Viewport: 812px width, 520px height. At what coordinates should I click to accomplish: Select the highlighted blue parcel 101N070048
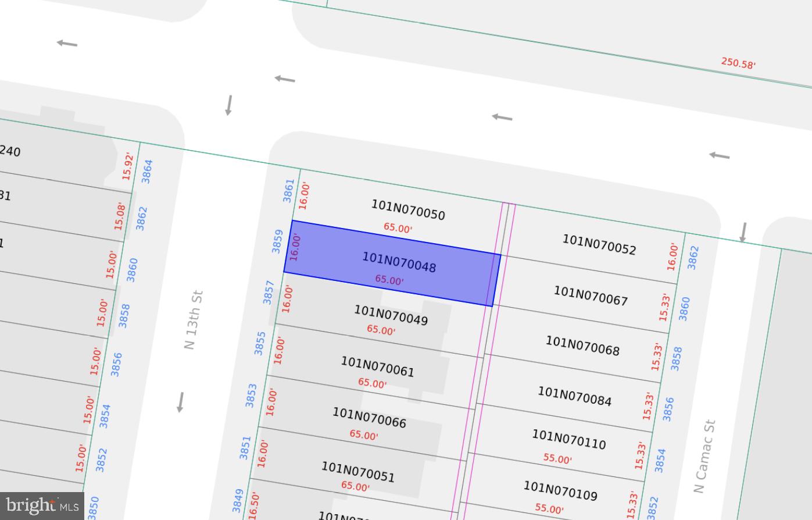(x=399, y=262)
